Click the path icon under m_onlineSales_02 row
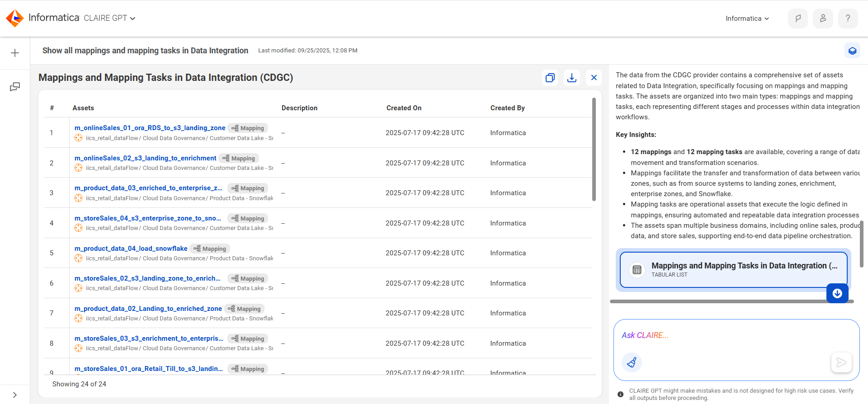 point(78,168)
